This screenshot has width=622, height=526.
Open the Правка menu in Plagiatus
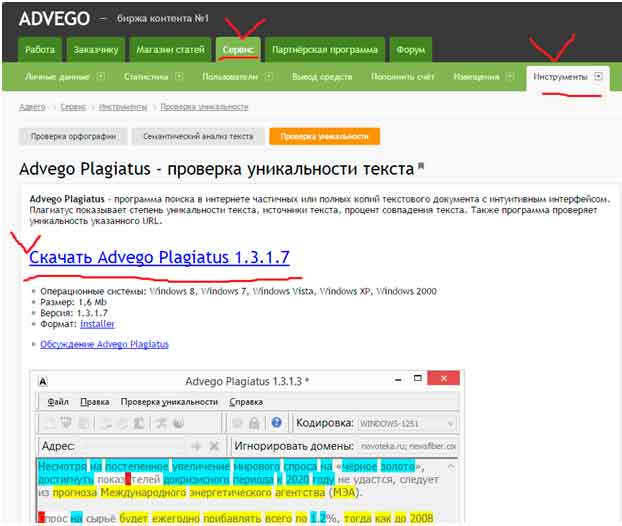point(95,402)
